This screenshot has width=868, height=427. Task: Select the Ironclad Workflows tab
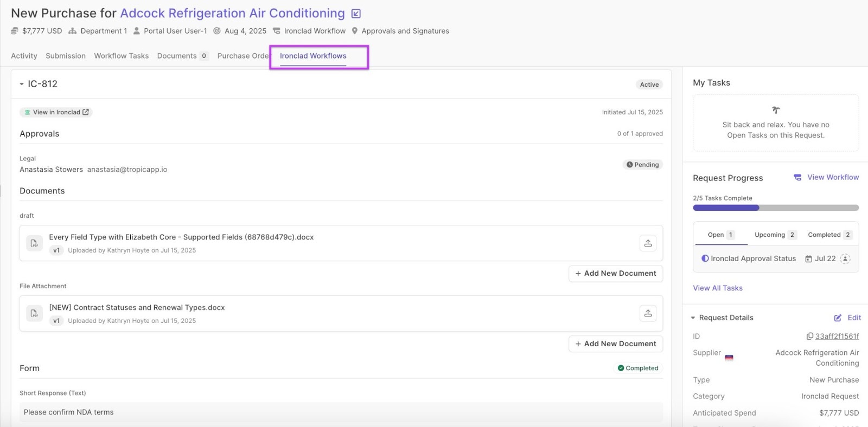(x=313, y=56)
